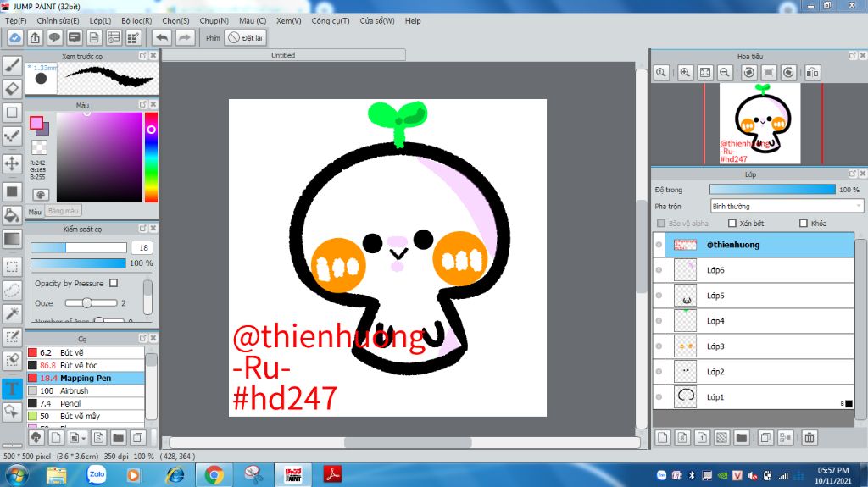Enable Xén bớt clipping checkbox

click(732, 223)
